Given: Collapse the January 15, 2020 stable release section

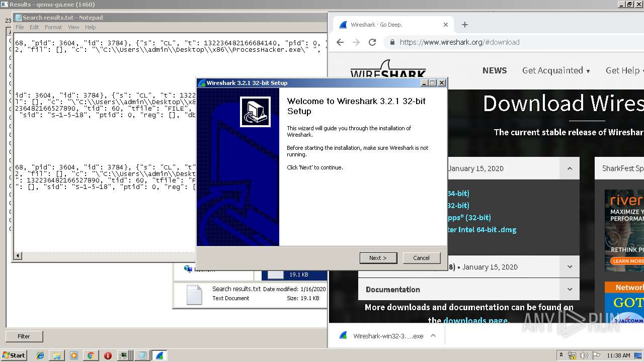Looking at the screenshot, I should [x=570, y=168].
